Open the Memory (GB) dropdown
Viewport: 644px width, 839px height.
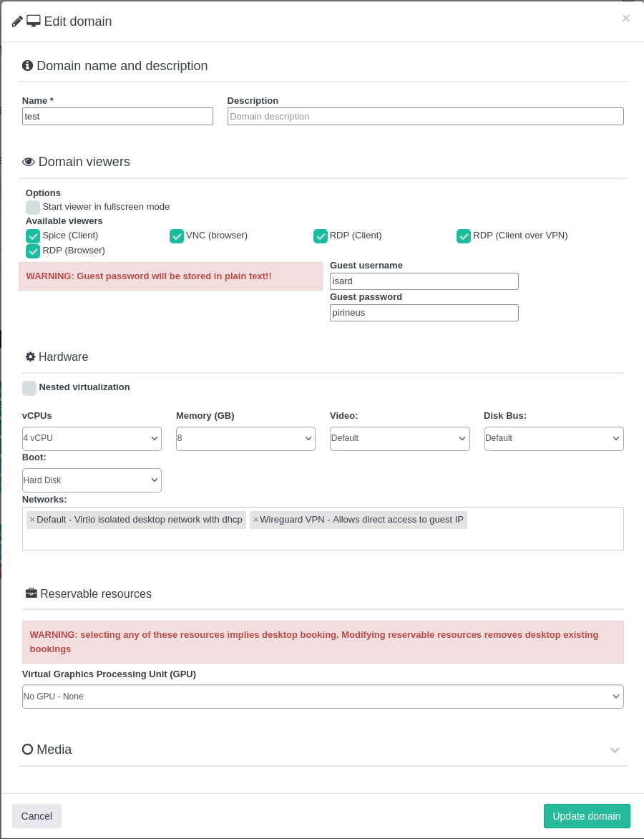[x=245, y=439]
